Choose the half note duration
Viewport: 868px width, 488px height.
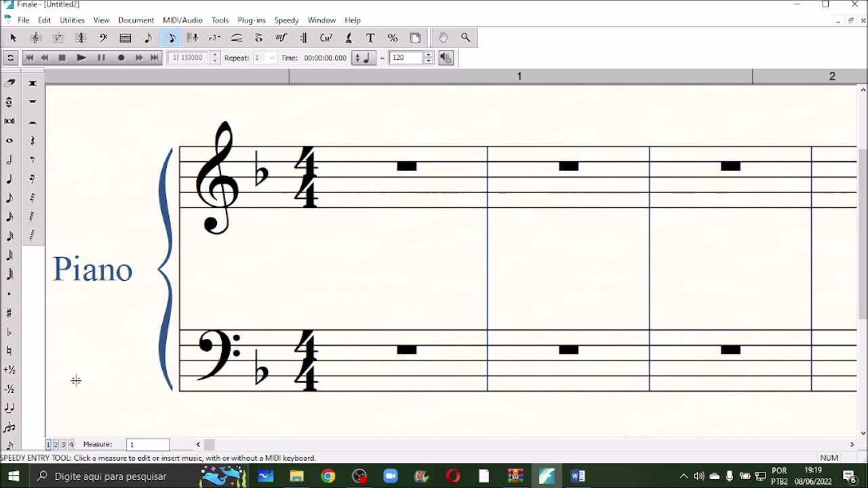pyautogui.click(x=9, y=160)
